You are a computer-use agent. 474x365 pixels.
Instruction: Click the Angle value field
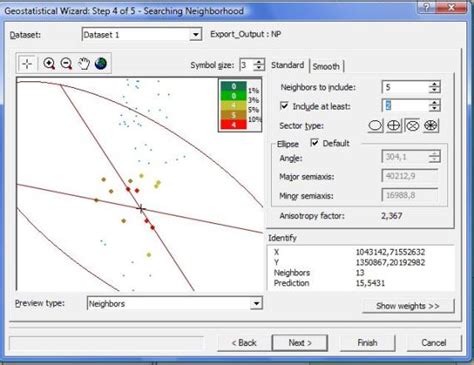tap(405, 157)
